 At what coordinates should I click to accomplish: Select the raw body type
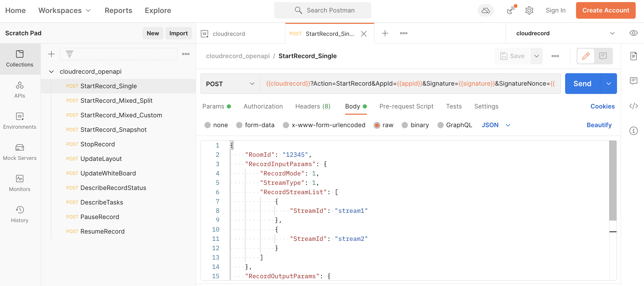click(x=377, y=125)
